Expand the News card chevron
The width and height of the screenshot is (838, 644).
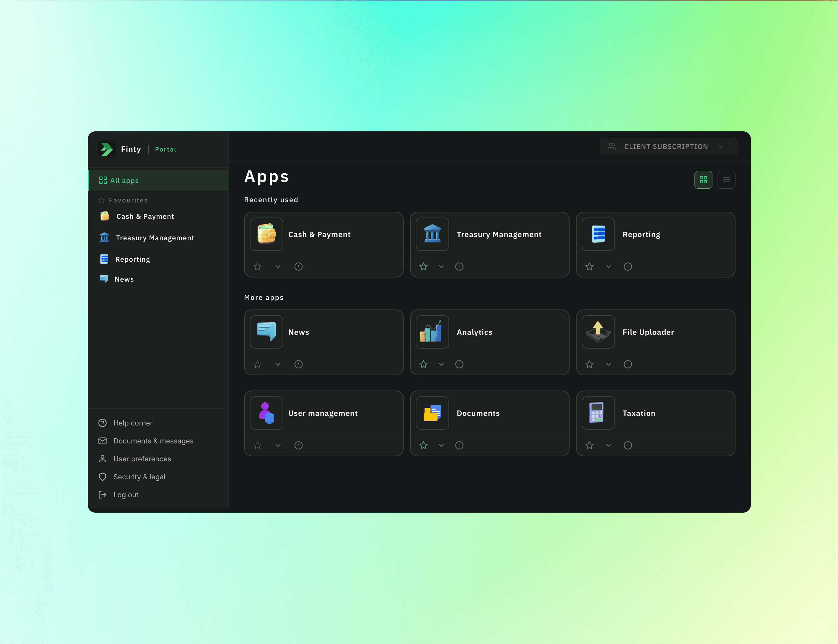pyautogui.click(x=278, y=364)
